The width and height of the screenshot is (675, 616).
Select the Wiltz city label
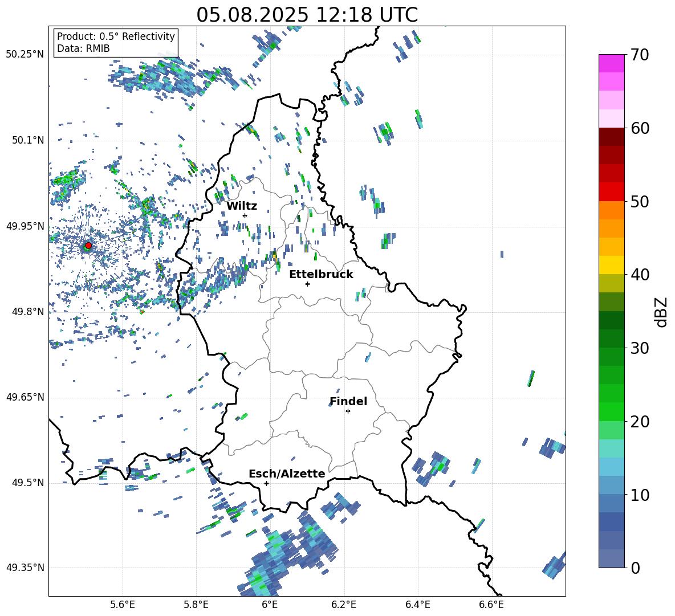(242, 206)
